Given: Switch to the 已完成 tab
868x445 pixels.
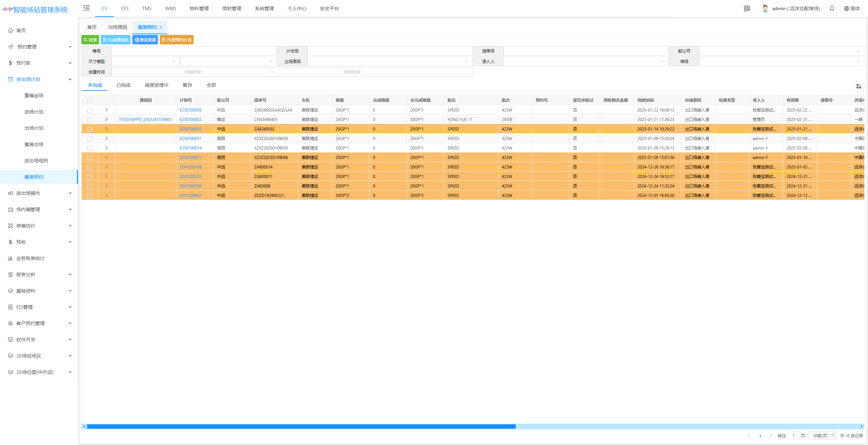Looking at the screenshot, I should 123,85.
